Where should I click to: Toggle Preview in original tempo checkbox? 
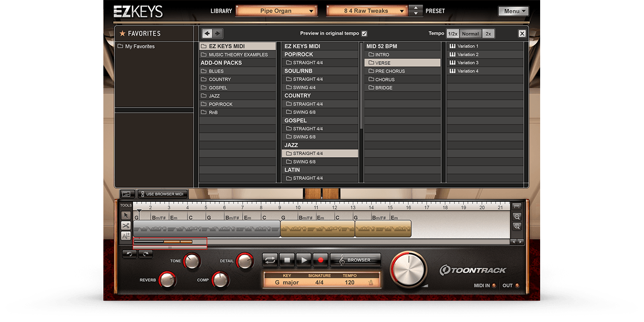[x=364, y=33]
